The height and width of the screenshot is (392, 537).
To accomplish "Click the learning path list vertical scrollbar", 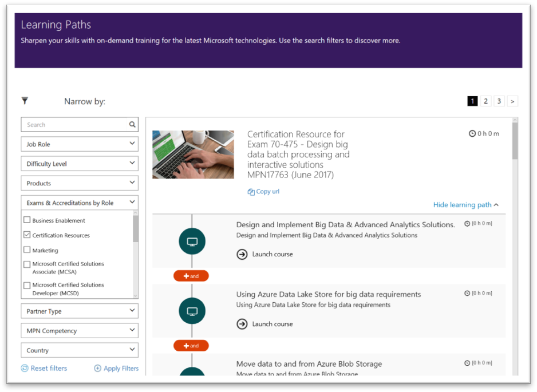I will pyautogui.click(x=515, y=141).
